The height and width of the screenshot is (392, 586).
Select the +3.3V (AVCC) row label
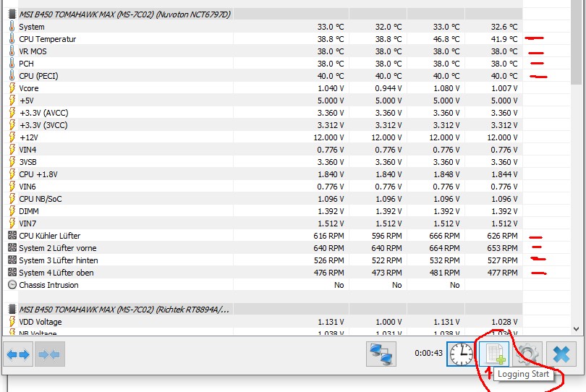click(43, 113)
